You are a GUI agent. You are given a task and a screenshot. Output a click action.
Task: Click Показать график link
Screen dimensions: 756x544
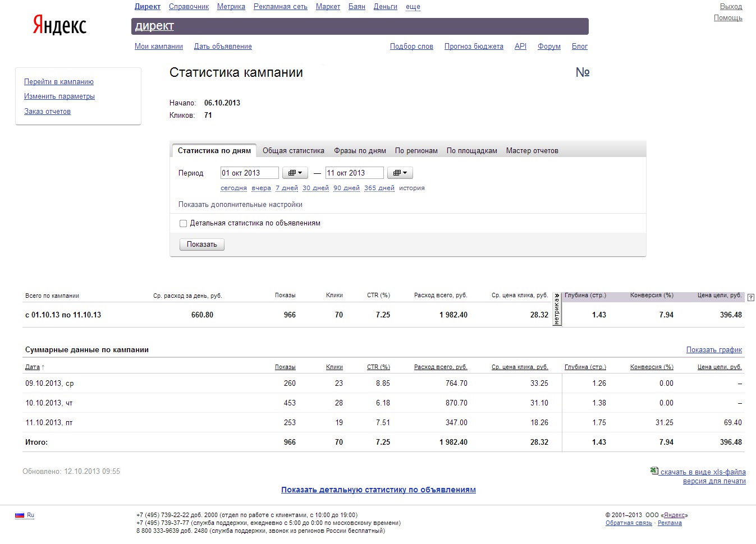(714, 350)
